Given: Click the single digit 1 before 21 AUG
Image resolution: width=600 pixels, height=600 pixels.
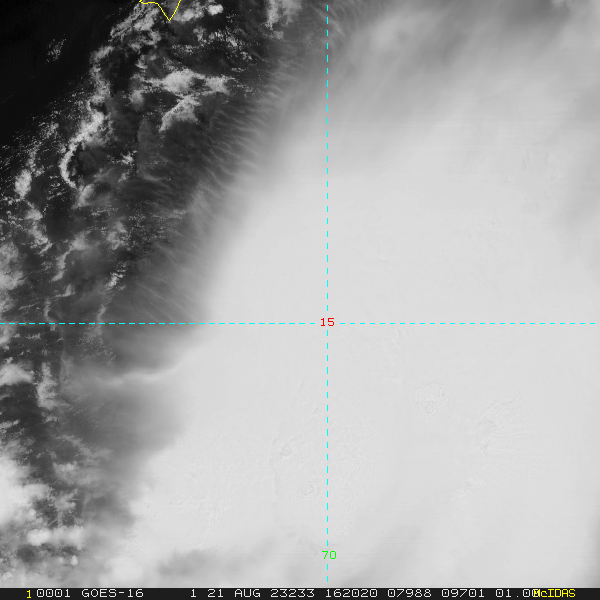Looking at the screenshot, I should (193, 593).
